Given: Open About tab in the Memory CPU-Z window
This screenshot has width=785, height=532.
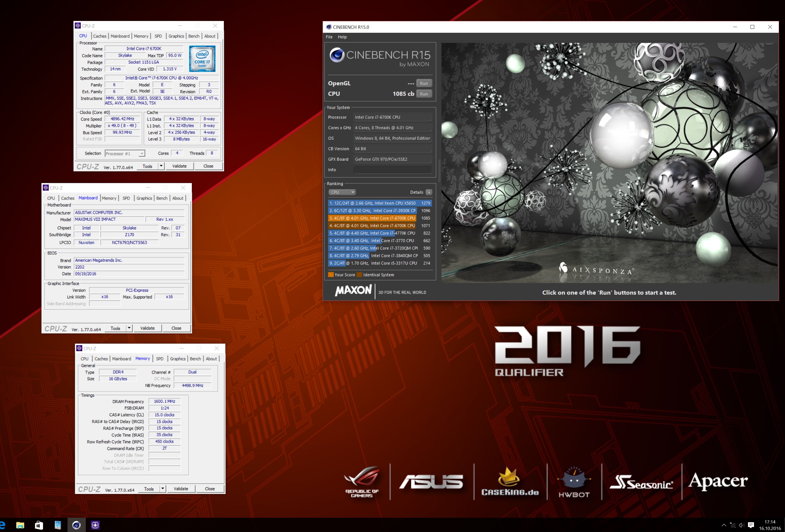Looking at the screenshot, I should (211, 359).
